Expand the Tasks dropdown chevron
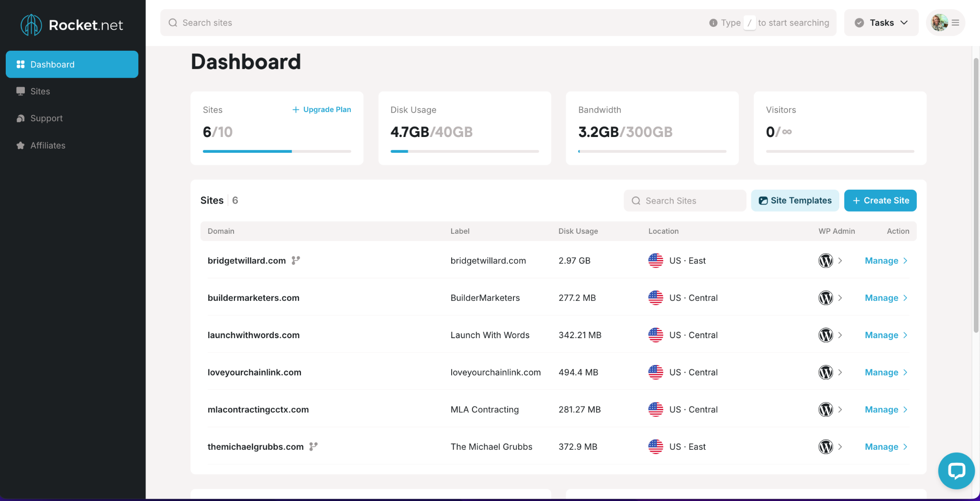 click(x=904, y=23)
